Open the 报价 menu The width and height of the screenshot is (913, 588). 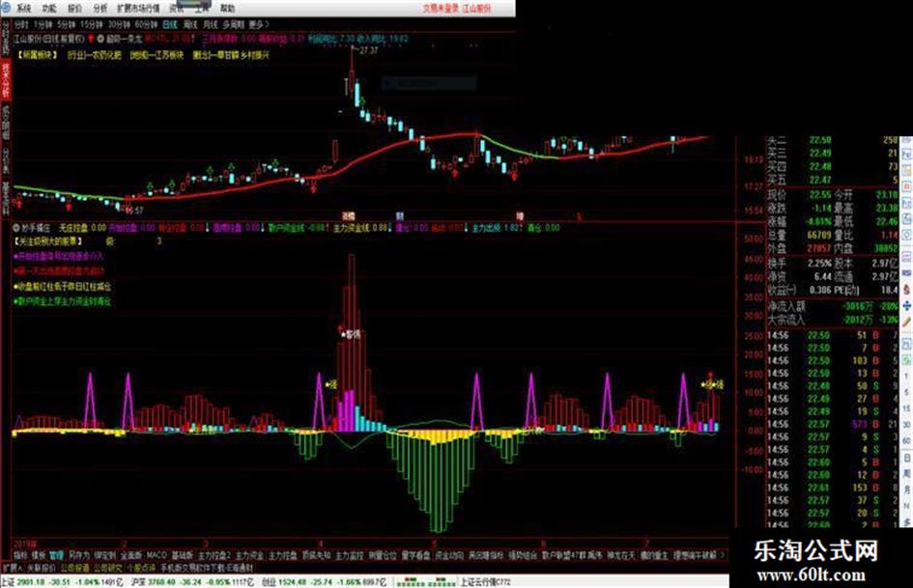tap(74, 8)
